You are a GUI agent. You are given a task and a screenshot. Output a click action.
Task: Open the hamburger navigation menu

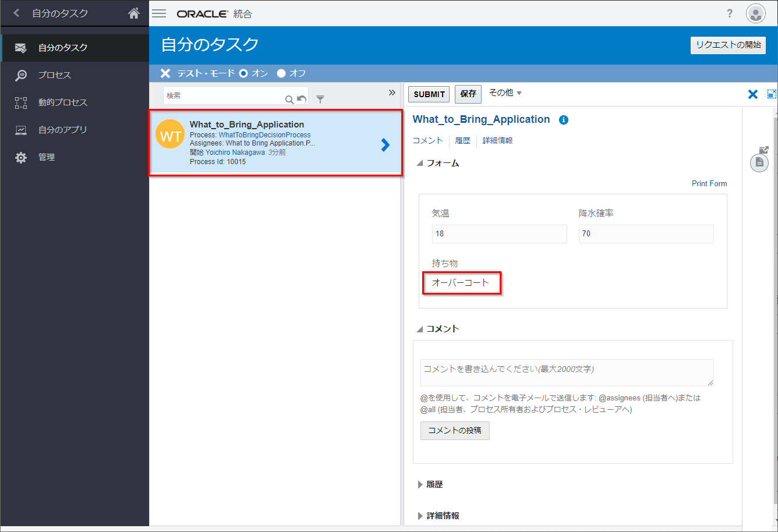click(x=159, y=14)
